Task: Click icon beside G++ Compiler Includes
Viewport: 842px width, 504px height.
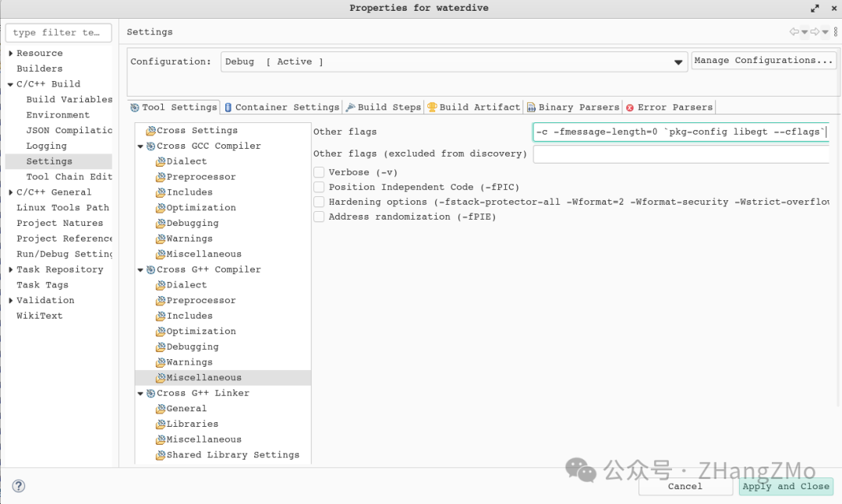Action: click(161, 315)
